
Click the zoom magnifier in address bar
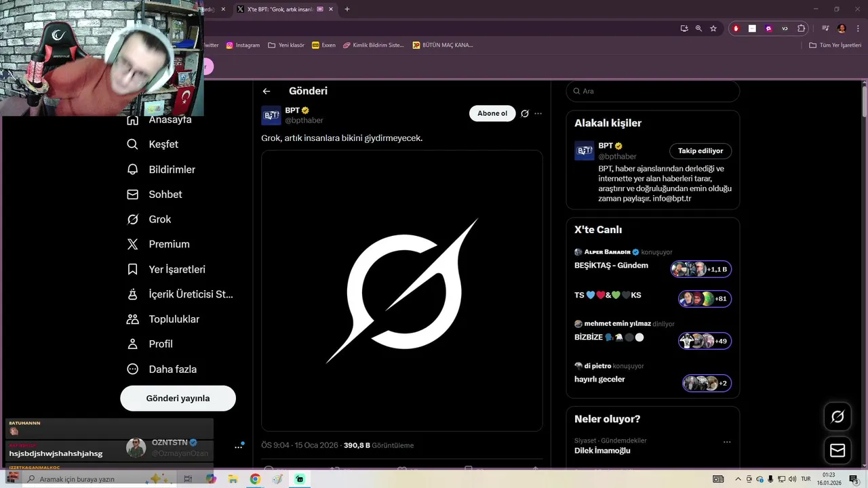coord(698,28)
